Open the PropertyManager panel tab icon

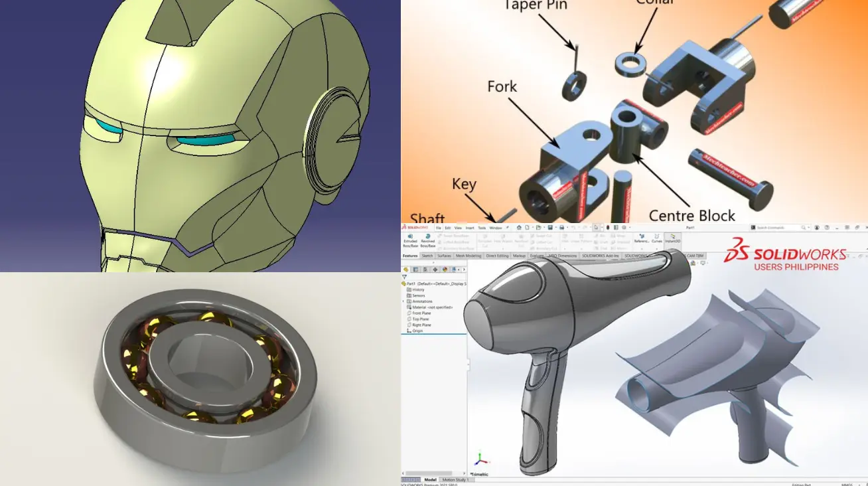click(416, 270)
